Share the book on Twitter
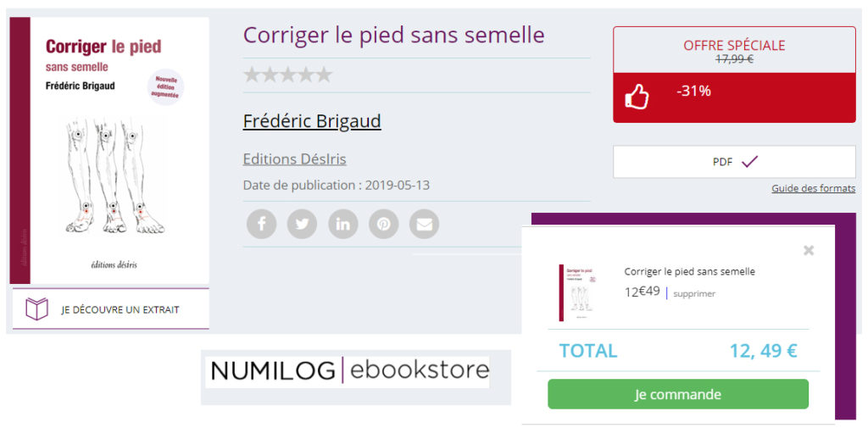This screenshot has height=439, width=868. coord(303,225)
